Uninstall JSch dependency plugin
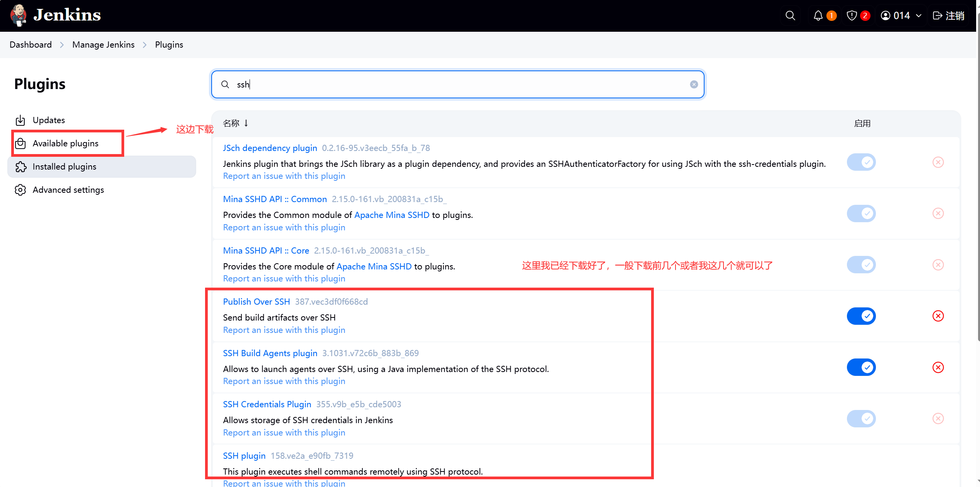The width and height of the screenshot is (980, 487). point(938,162)
